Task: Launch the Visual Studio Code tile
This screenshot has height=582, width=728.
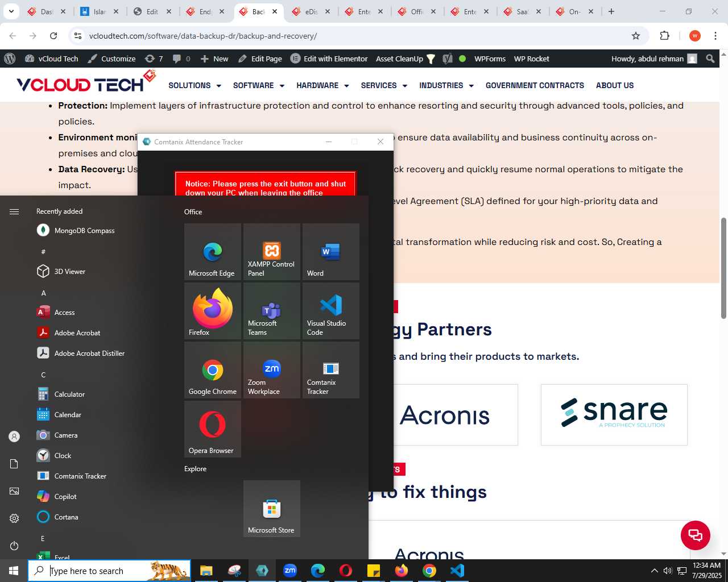Action: (x=330, y=311)
